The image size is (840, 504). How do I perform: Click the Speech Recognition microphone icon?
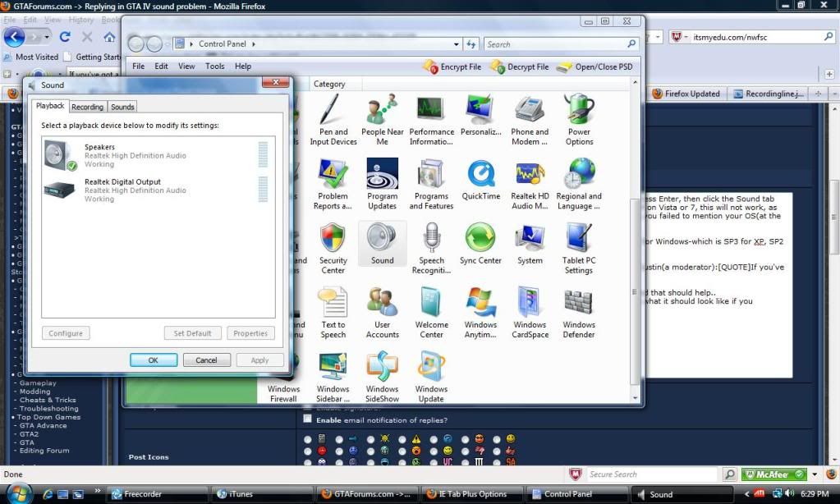[431, 245]
